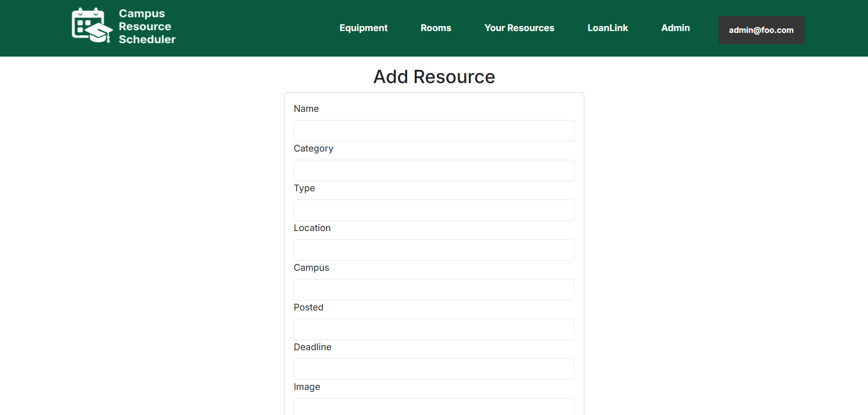Click the "Name" field label text

306,109
